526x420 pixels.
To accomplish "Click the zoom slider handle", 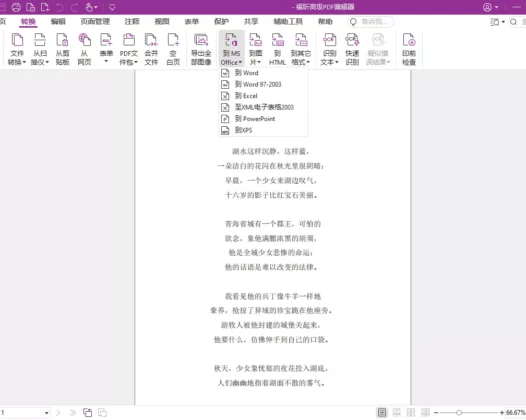I will [x=459, y=413].
